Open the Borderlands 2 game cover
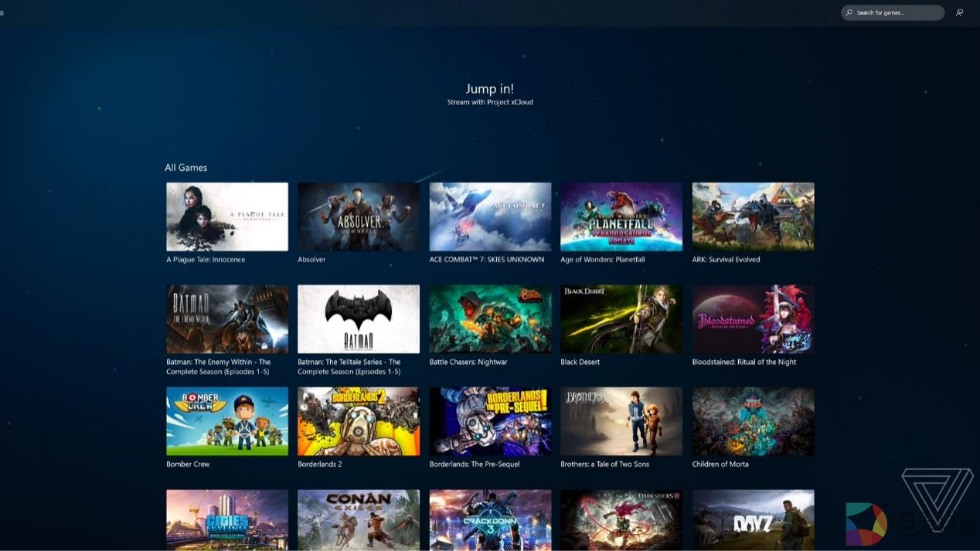 [359, 421]
